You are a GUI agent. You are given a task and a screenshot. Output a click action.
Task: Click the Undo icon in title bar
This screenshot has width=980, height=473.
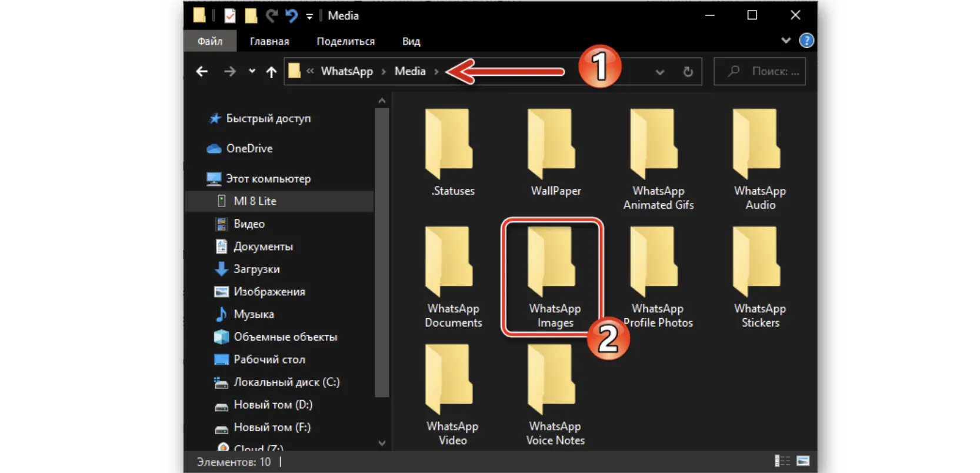tap(291, 16)
